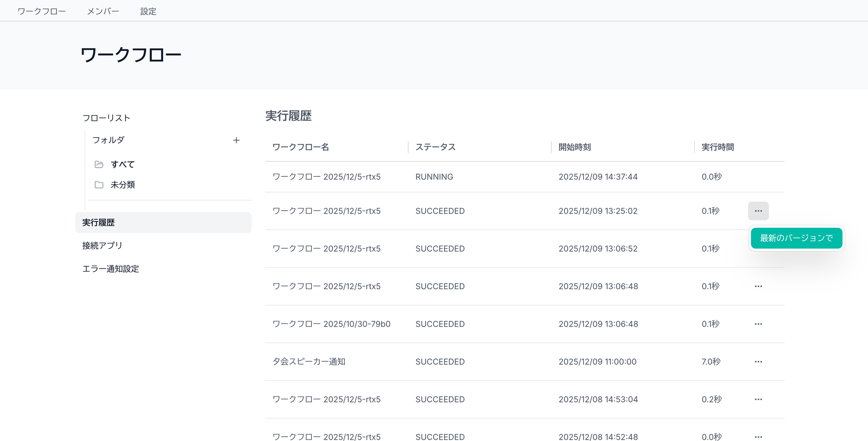Click the folder icon beside 未分類
Screen dimensions: 868x441
pos(99,185)
